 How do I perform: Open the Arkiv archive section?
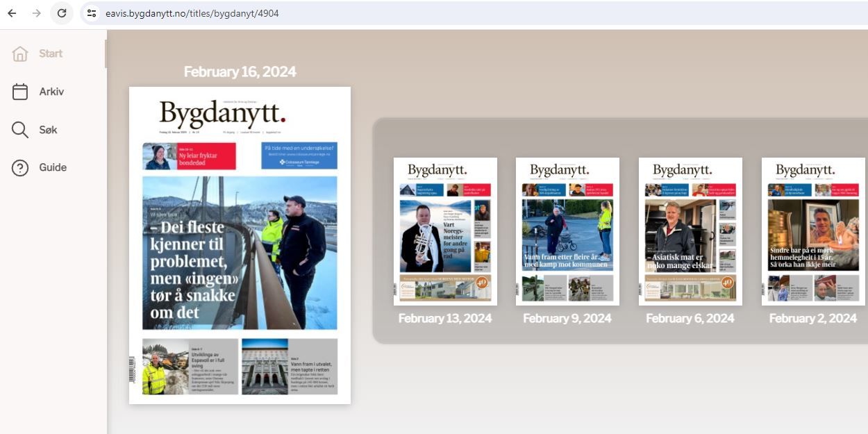coord(53,92)
